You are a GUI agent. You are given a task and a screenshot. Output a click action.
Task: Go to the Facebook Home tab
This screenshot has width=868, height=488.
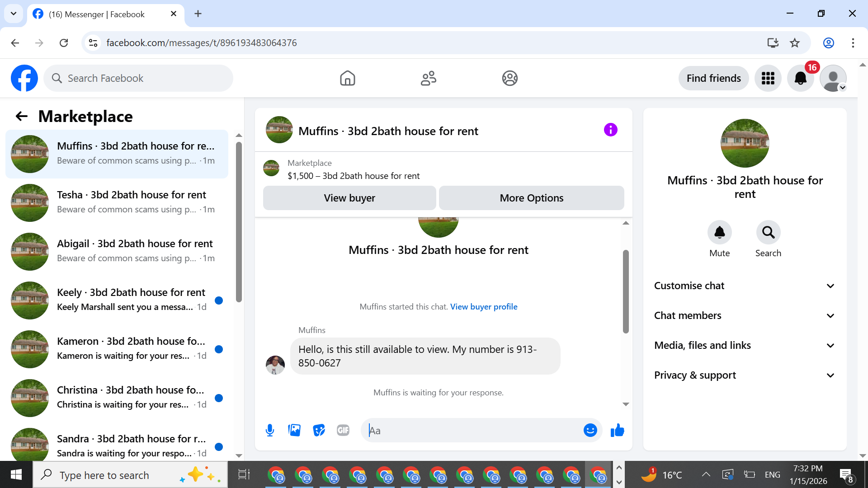pos(347,78)
